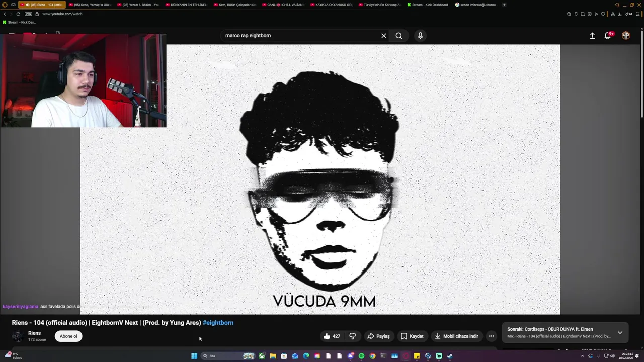Click the send/flow arrow toolbar icon
Screen dimensions: 644x362
tap(596, 14)
